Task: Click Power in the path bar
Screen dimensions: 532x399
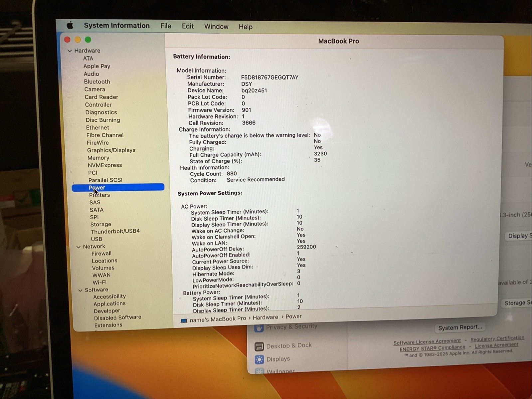Action: tap(293, 316)
